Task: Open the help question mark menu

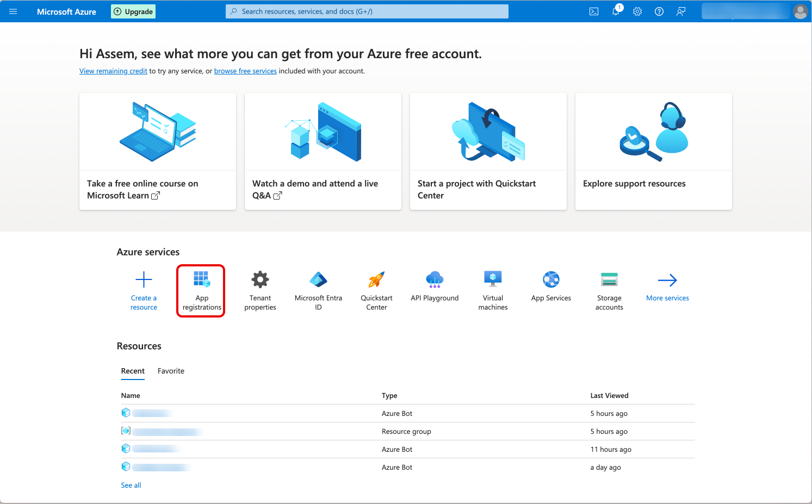Action: 659,11
